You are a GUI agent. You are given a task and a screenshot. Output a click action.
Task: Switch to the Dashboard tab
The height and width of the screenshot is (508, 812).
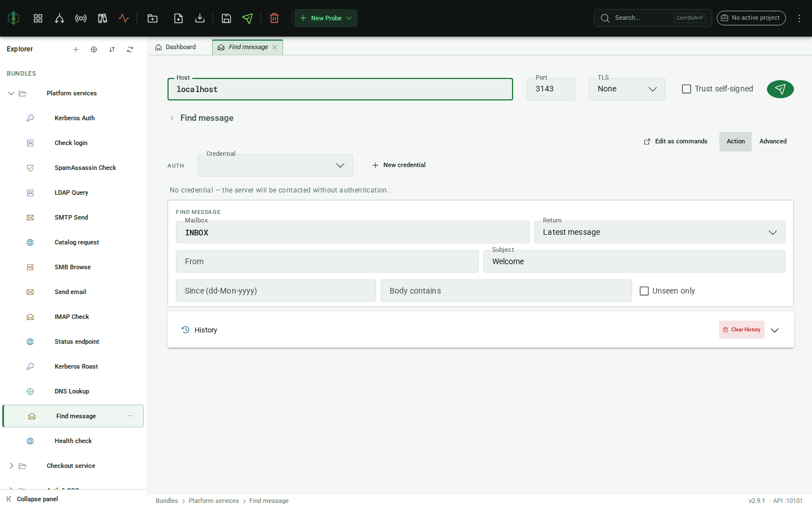[x=175, y=47]
